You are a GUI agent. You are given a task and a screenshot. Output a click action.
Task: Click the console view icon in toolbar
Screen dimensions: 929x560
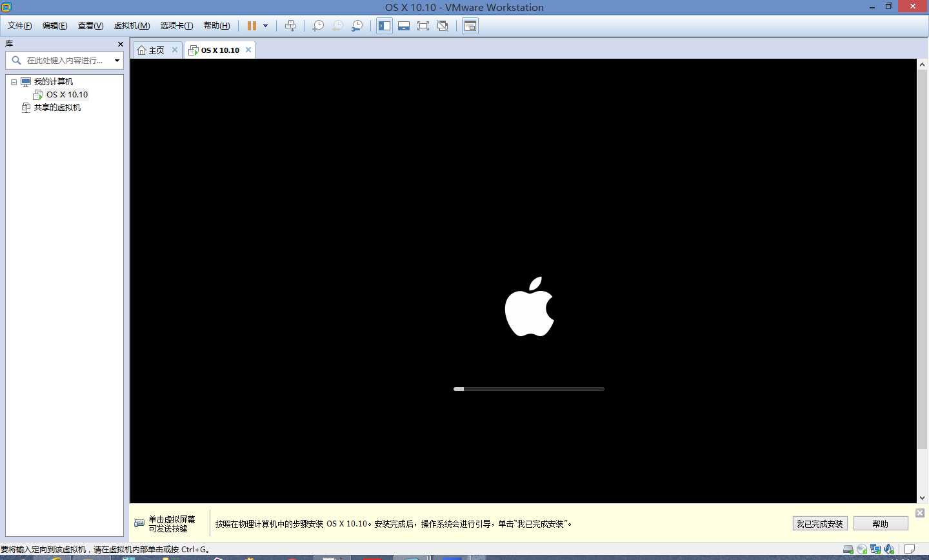pos(470,26)
